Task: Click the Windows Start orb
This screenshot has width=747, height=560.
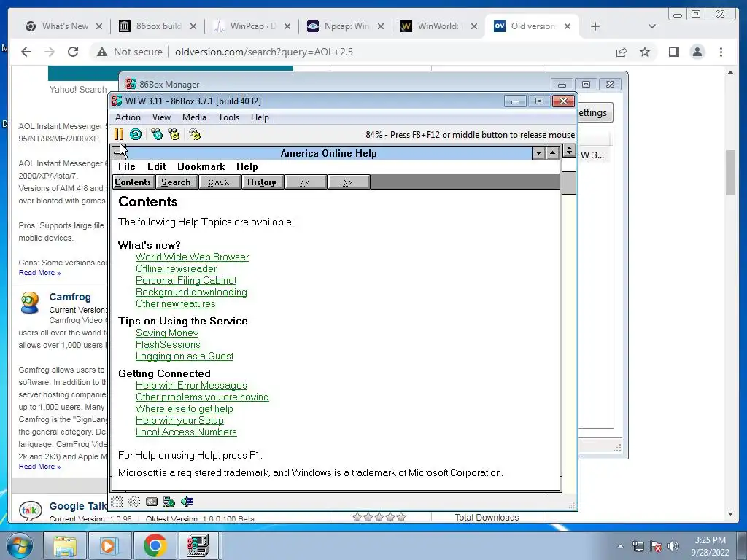Action: [20, 545]
